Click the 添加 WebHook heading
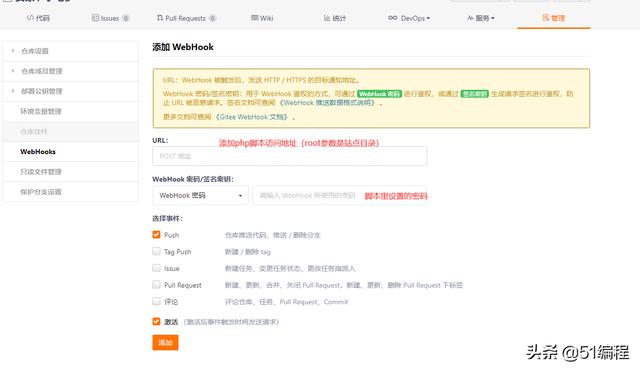This screenshot has width=640, height=371. point(183,47)
